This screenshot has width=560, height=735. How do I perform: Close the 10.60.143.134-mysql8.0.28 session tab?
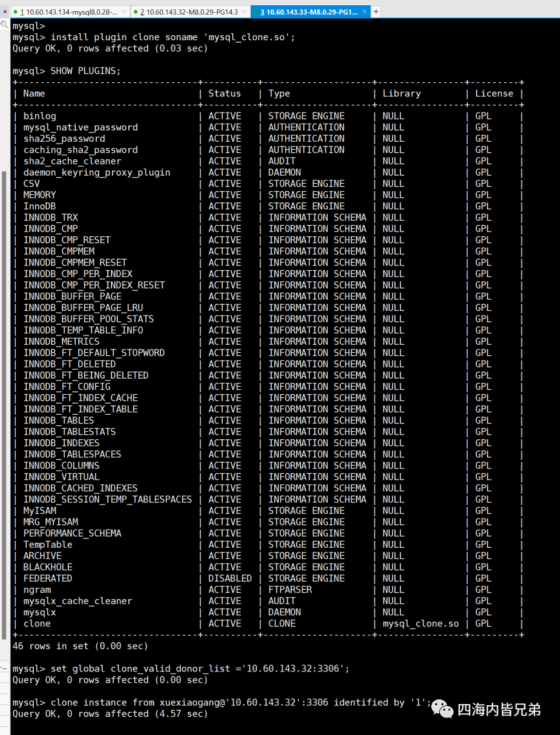(x=124, y=12)
